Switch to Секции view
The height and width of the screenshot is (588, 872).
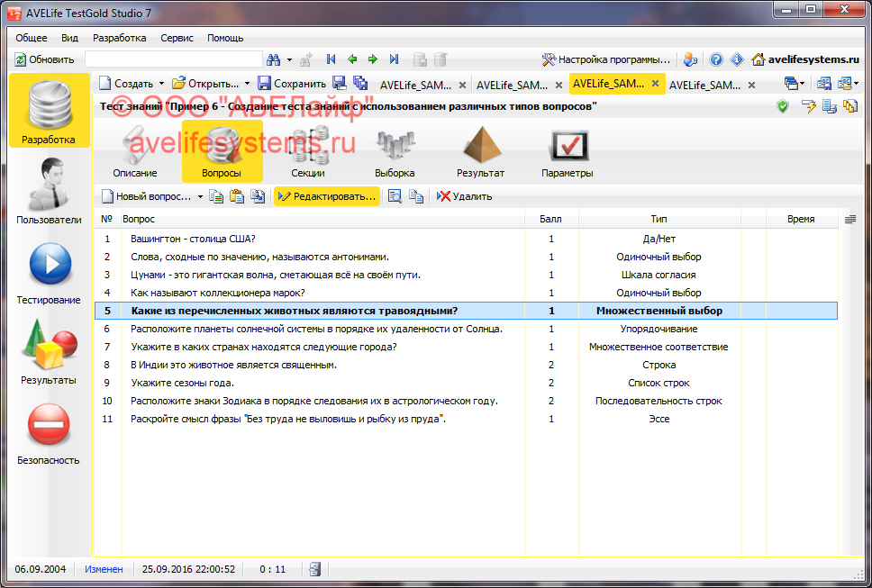[x=307, y=151]
